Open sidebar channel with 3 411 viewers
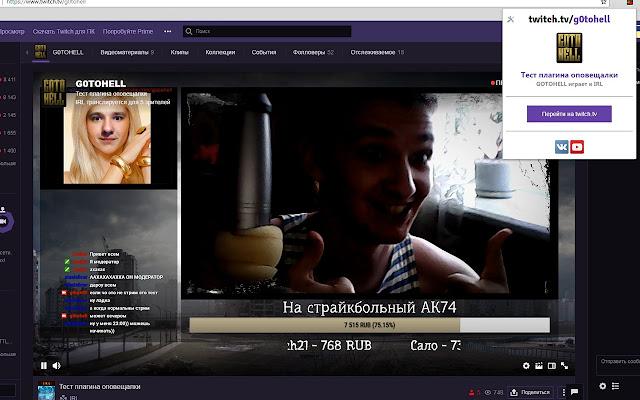The image size is (640, 400). point(8,80)
